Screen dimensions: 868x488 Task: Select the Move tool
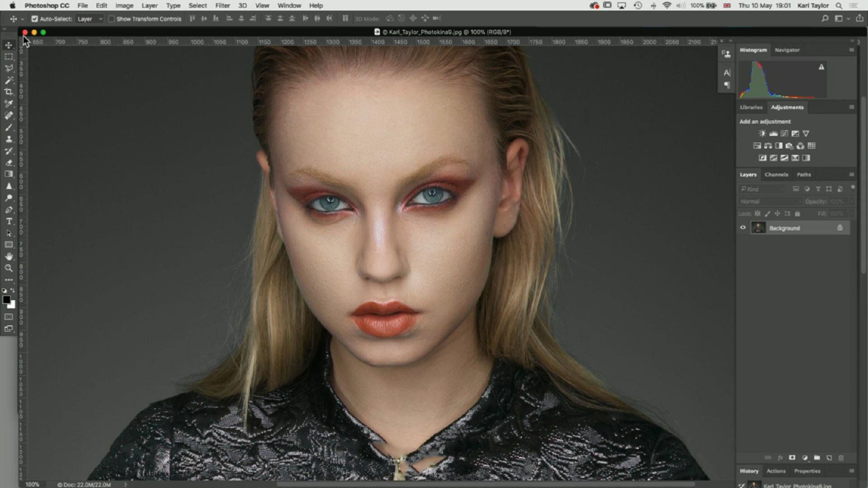click(x=9, y=45)
